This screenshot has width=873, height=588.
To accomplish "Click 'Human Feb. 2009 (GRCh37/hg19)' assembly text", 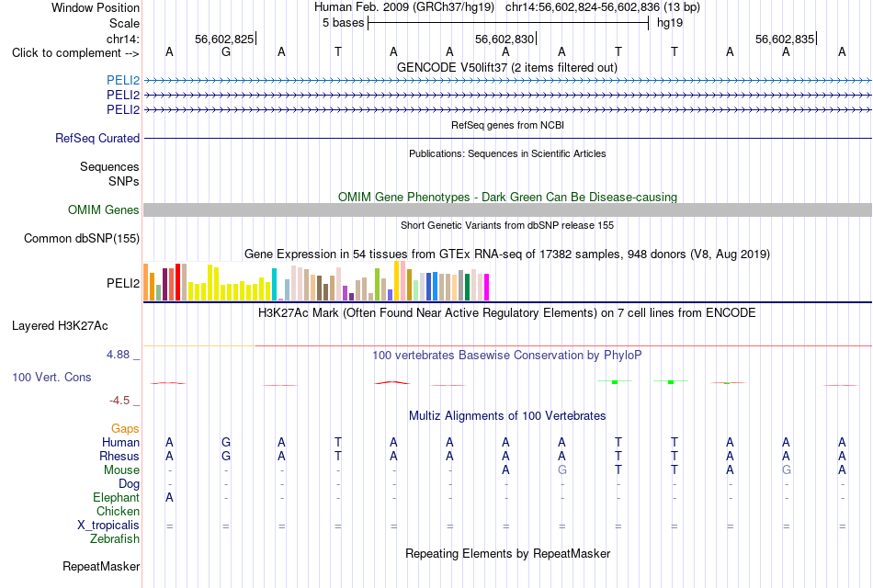I will click(404, 7).
